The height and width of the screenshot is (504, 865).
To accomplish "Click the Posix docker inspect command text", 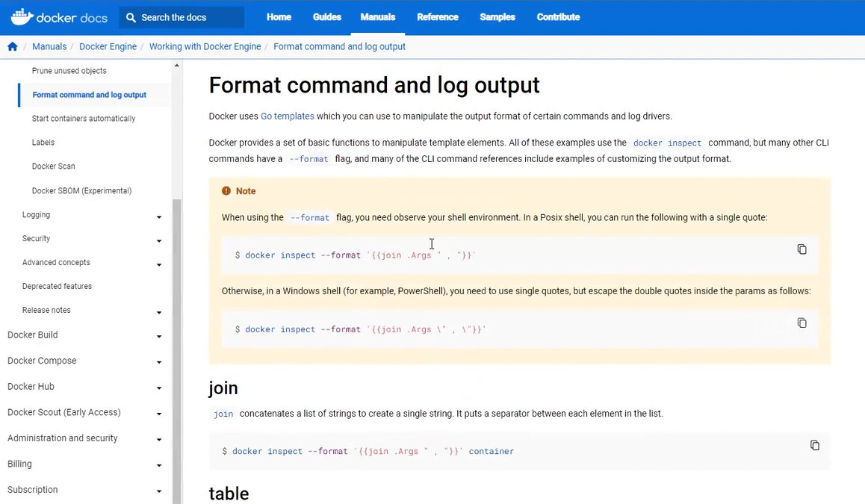I will [x=356, y=255].
